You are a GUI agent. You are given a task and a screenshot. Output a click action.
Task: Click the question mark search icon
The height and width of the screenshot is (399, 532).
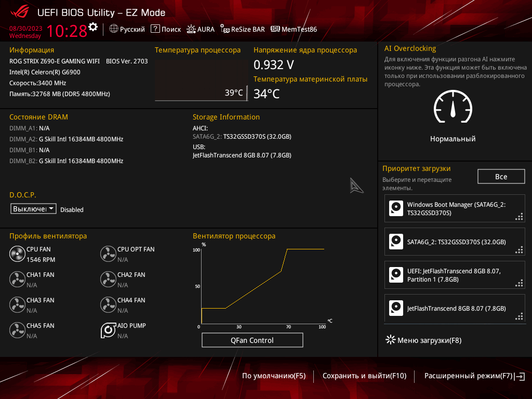(x=155, y=29)
